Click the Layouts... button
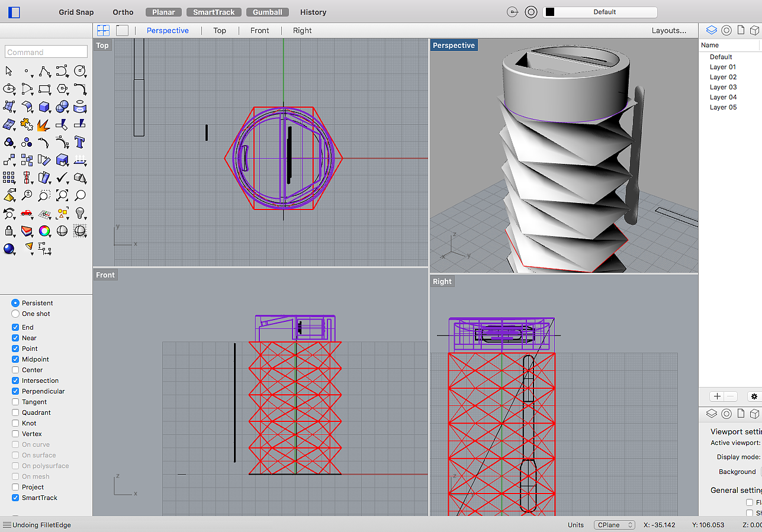 point(668,30)
